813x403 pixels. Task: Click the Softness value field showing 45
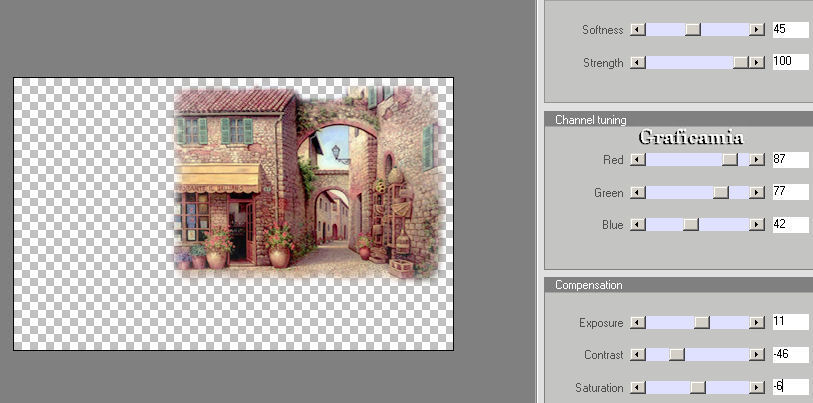click(790, 30)
